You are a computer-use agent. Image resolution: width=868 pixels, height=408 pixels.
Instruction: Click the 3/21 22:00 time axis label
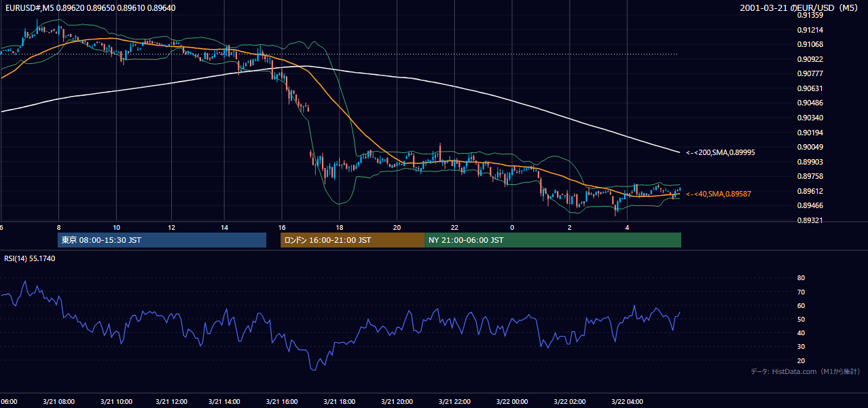[x=454, y=402]
